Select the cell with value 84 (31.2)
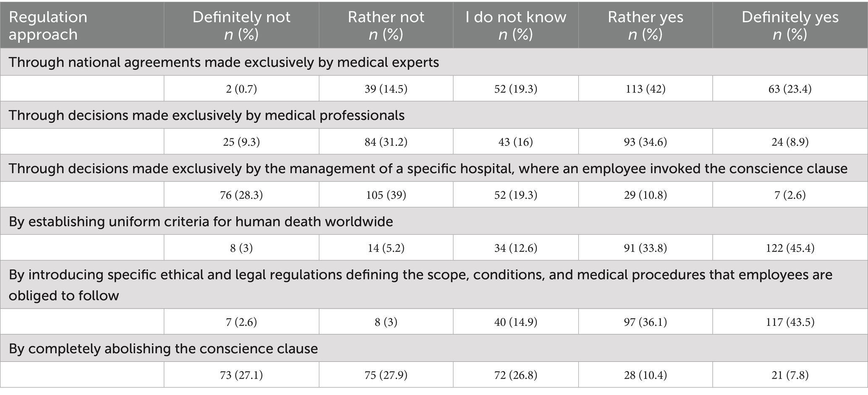This screenshot has width=868, height=395. coord(386,142)
